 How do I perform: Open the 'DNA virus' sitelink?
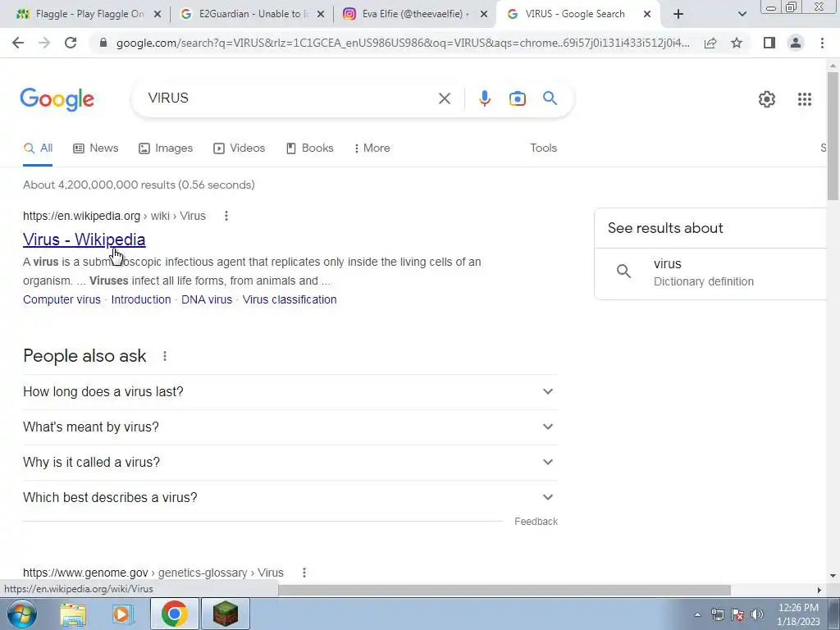[207, 299]
